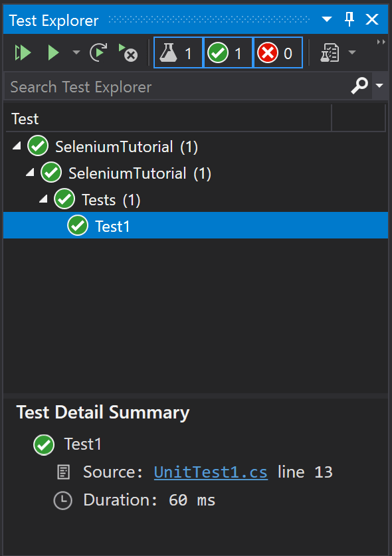
Task: Open the Test Explorer window position menu
Action: pyautogui.click(x=326, y=20)
